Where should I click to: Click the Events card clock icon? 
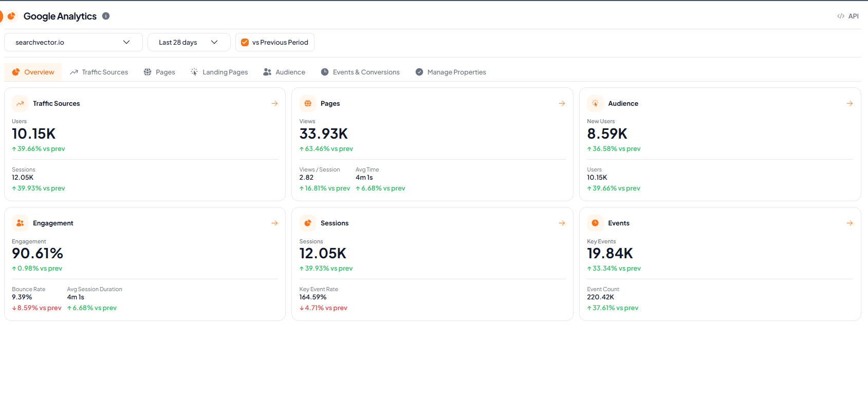click(x=595, y=223)
